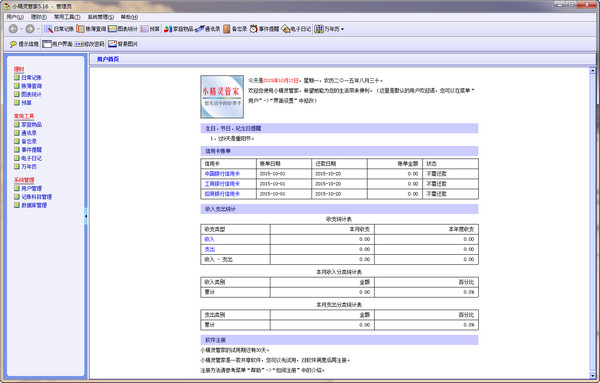Screen dimensions: 600x383
Task: Open sidebar 备忘录 entry
Action: (25, 142)
